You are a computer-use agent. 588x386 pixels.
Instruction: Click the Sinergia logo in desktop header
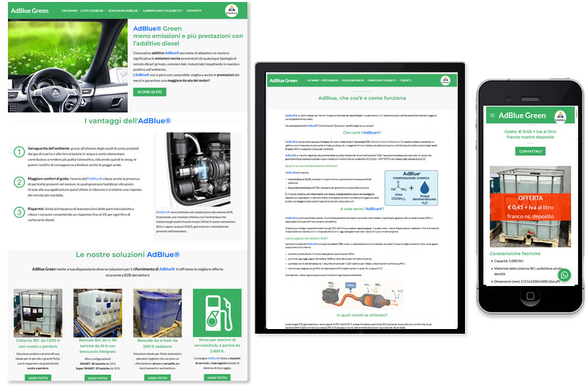coord(231,10)
